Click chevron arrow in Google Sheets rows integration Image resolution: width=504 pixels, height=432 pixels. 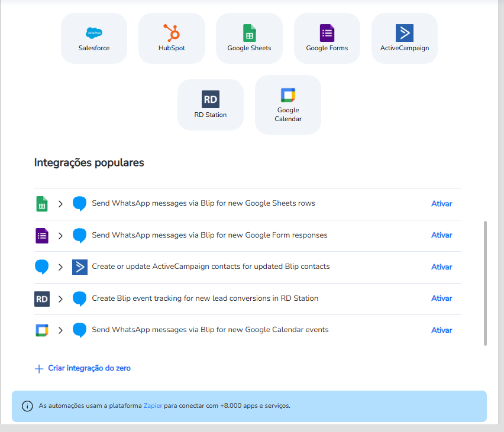(60, 204)
